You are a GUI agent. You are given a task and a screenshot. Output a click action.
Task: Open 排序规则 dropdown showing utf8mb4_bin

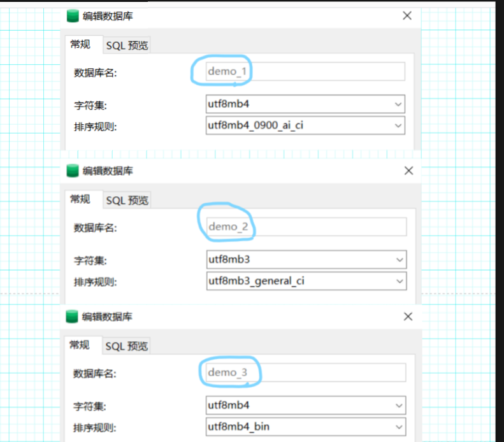[x=306, y=427]
